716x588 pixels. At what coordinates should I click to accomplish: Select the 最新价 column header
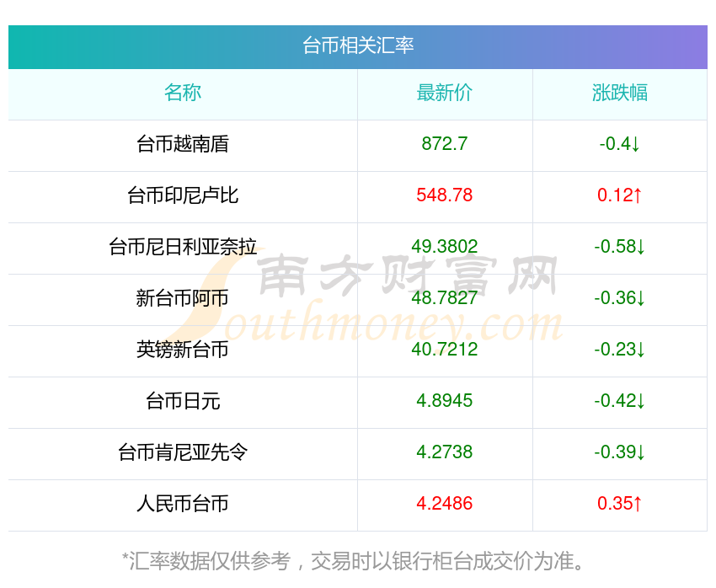444,93
